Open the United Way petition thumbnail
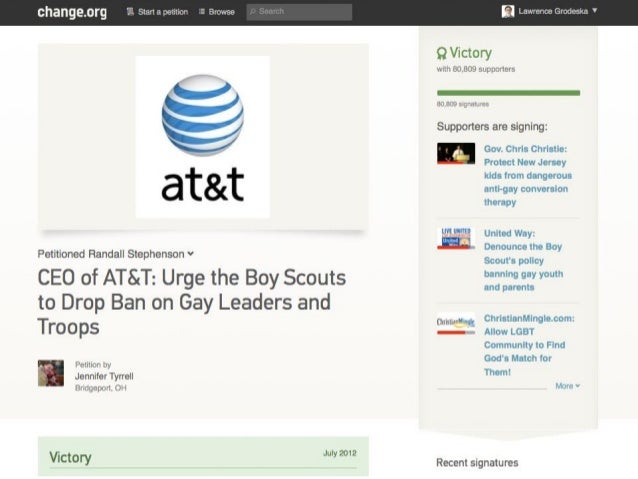638x479 pixels. click(456, 238)
